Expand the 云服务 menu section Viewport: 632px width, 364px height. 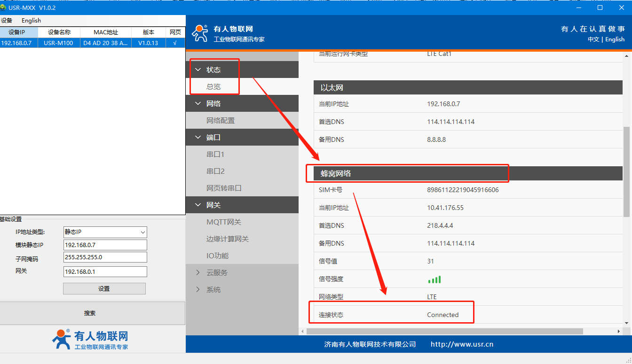[217, 273]
